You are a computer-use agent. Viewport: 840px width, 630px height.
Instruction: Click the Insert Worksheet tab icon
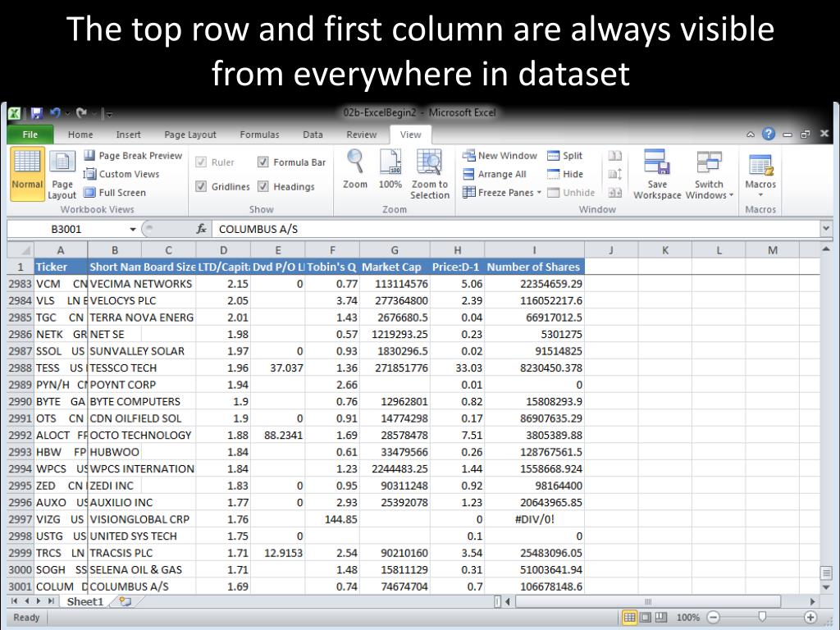pyautogui.click(x=126, y=601)
